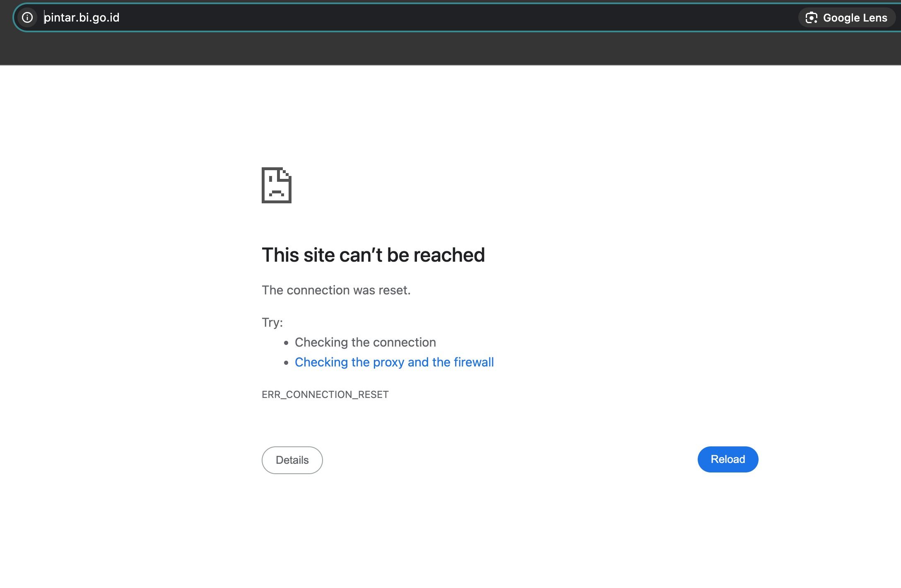Click the bullet beside Checking the connection
The width and height of the screenshot is (901, 588).
coord(286,343)
